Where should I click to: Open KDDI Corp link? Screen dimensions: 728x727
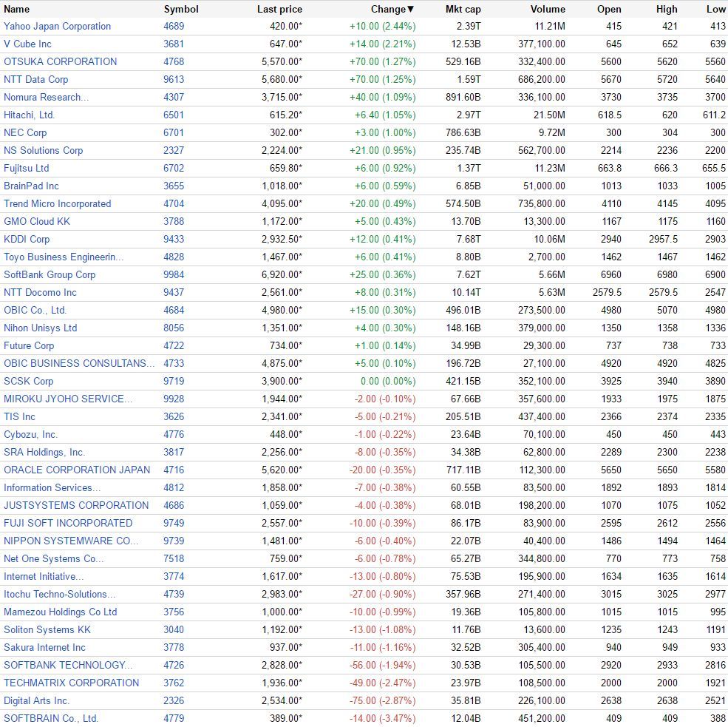pos(27,239)
